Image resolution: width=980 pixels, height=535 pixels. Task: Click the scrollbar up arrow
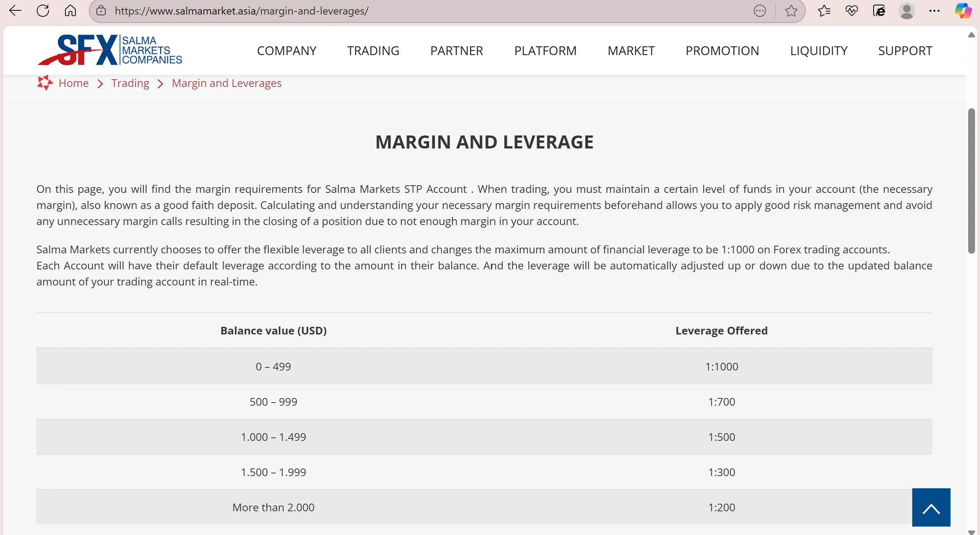971,35
